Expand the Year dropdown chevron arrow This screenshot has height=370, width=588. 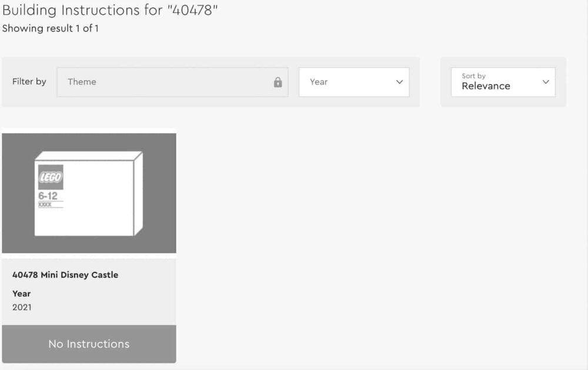point(399,82)
